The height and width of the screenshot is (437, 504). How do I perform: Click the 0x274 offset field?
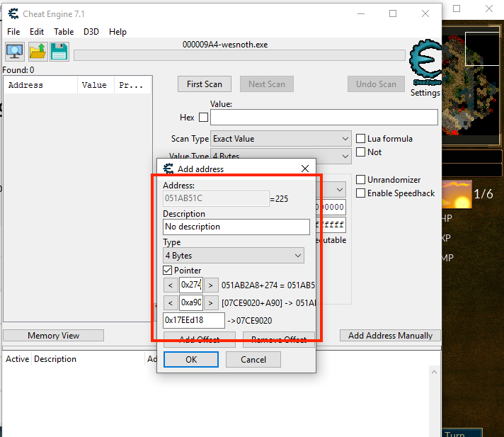(191, 285)
